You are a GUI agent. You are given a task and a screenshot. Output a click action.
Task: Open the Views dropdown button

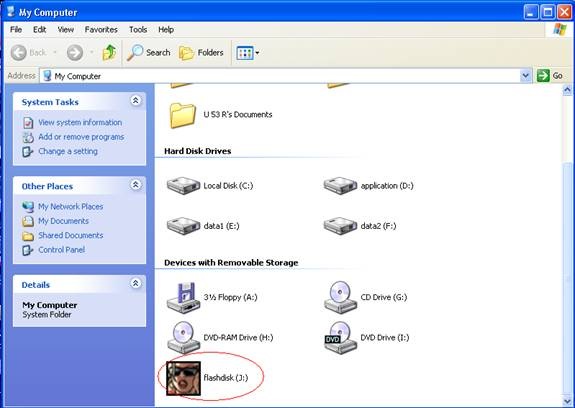click(248, 53)
